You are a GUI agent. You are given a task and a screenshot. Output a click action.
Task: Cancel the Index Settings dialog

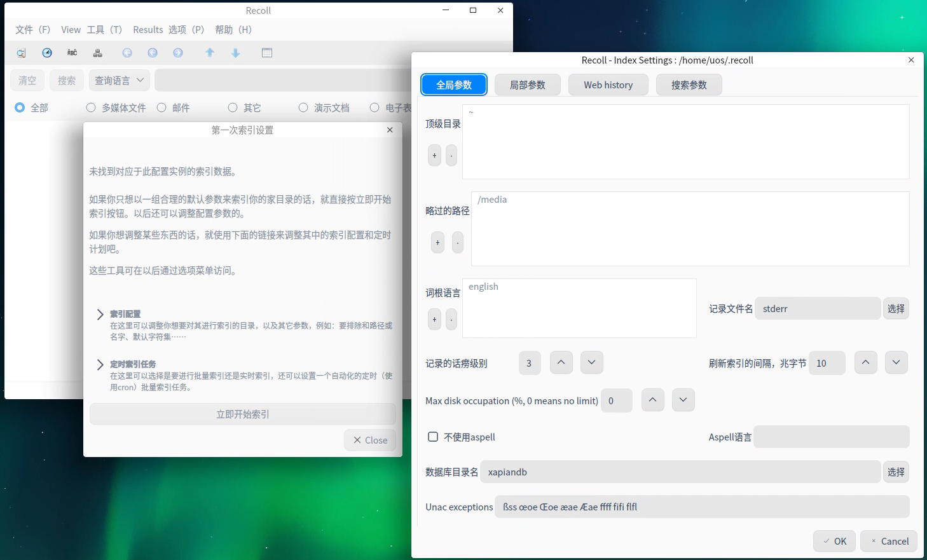[889, 541]
